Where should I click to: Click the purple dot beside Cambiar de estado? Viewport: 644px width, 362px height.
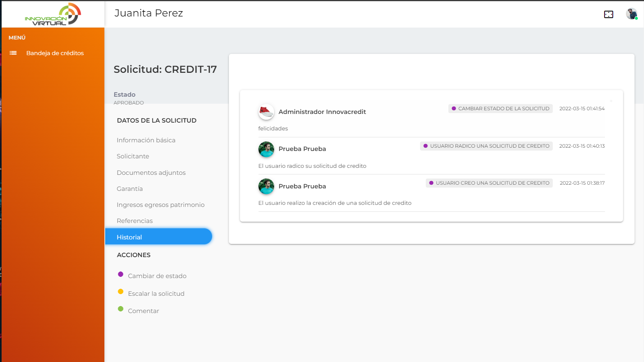click(x=120, y=274)
